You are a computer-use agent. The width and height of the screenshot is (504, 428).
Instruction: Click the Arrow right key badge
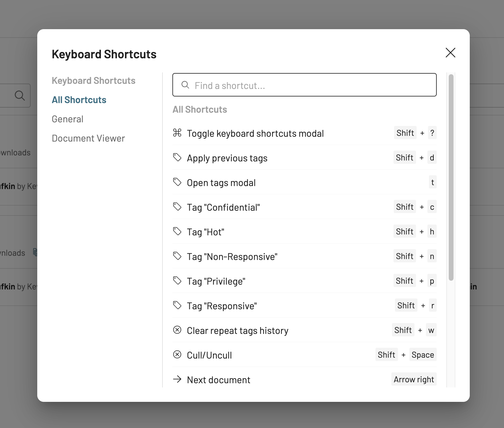pos(414,379)
